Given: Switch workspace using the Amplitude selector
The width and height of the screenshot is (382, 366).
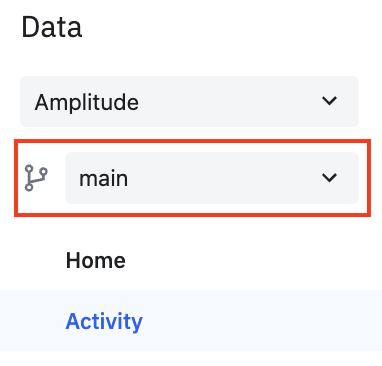Looking at the screenshot, I should coord(189,101).
